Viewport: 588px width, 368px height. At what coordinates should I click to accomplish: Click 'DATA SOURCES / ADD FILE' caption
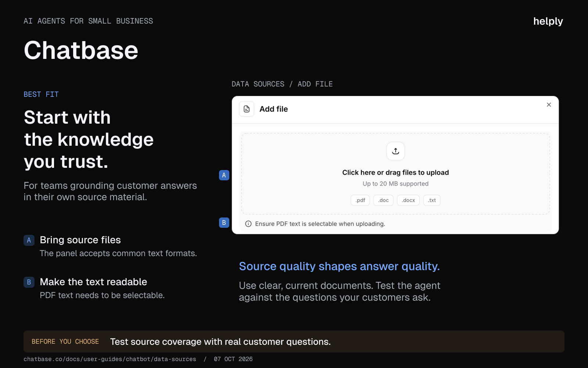click(282, 84)
